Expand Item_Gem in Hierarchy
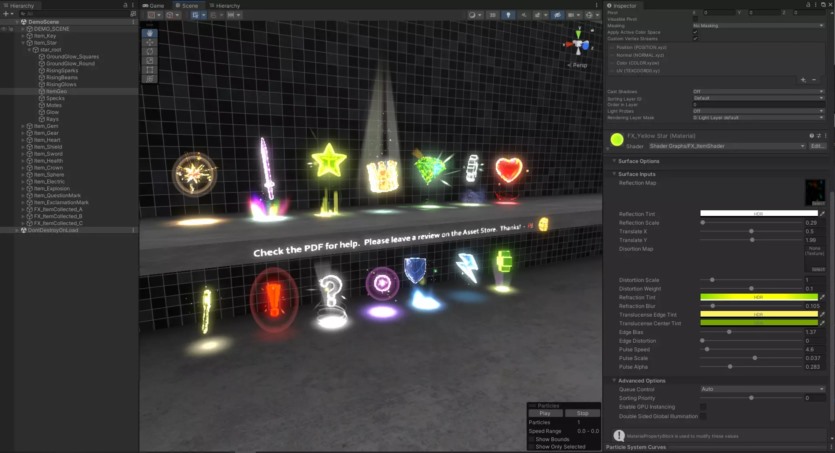 point(23,126)
